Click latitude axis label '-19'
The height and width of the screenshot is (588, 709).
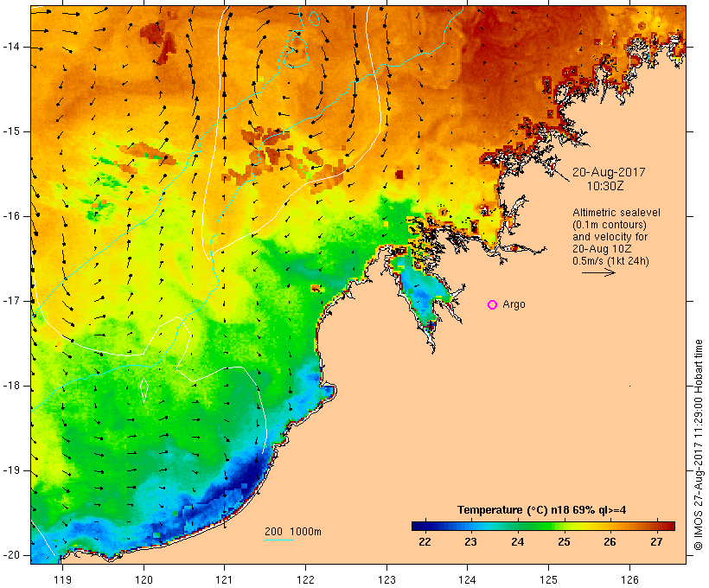pos(10,470)
